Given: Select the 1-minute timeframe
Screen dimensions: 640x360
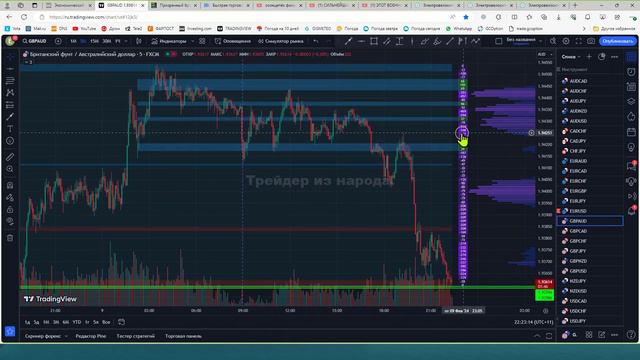Looking at the screenshot, I should [73, 41].
